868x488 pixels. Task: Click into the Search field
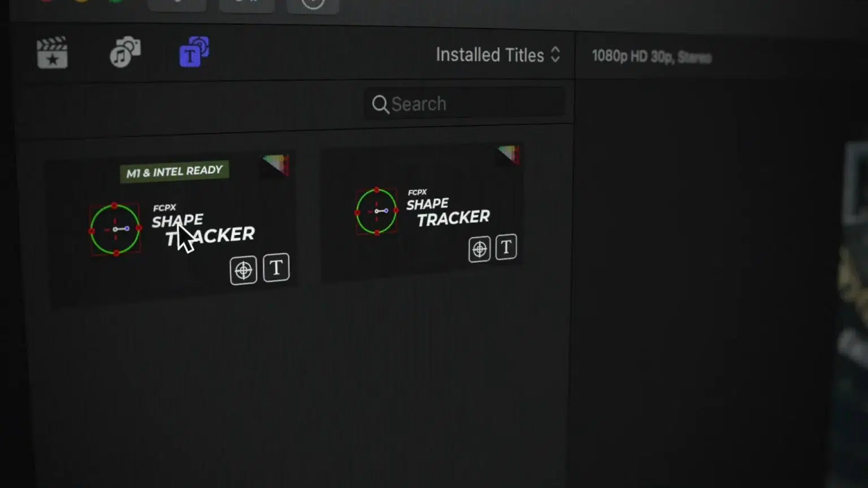[465, 104]
